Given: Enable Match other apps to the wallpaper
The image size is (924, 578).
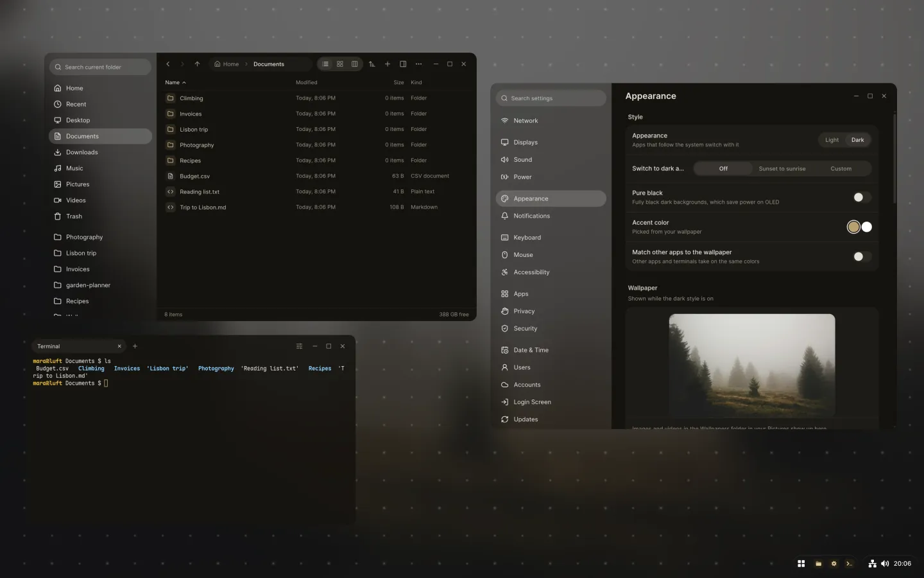Looking at the screenshot, I should [862, 256].
